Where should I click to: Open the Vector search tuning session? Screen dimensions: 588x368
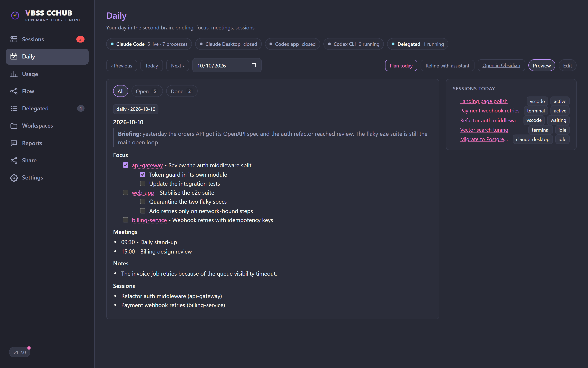coord(484,130)
